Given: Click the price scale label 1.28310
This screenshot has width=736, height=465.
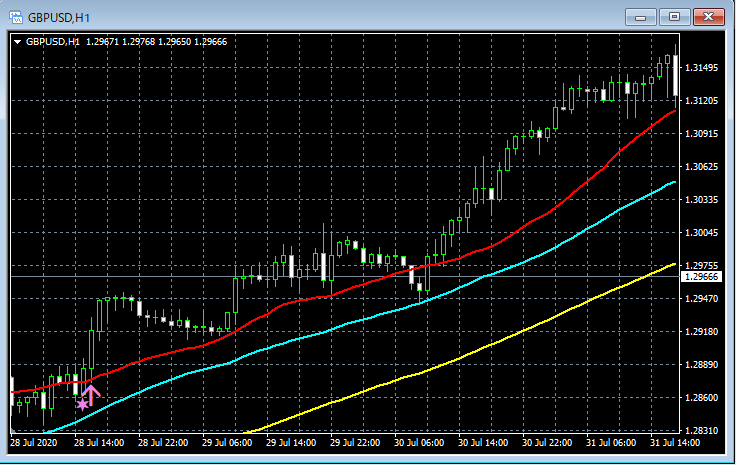Looking at the screenshot, I should point(701,430).
